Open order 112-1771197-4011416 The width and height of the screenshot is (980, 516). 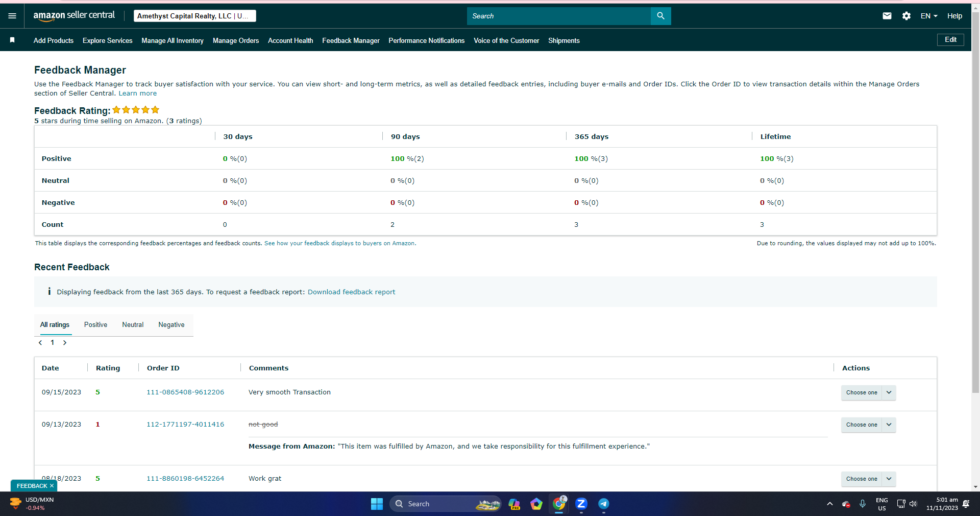coord(185,425)
